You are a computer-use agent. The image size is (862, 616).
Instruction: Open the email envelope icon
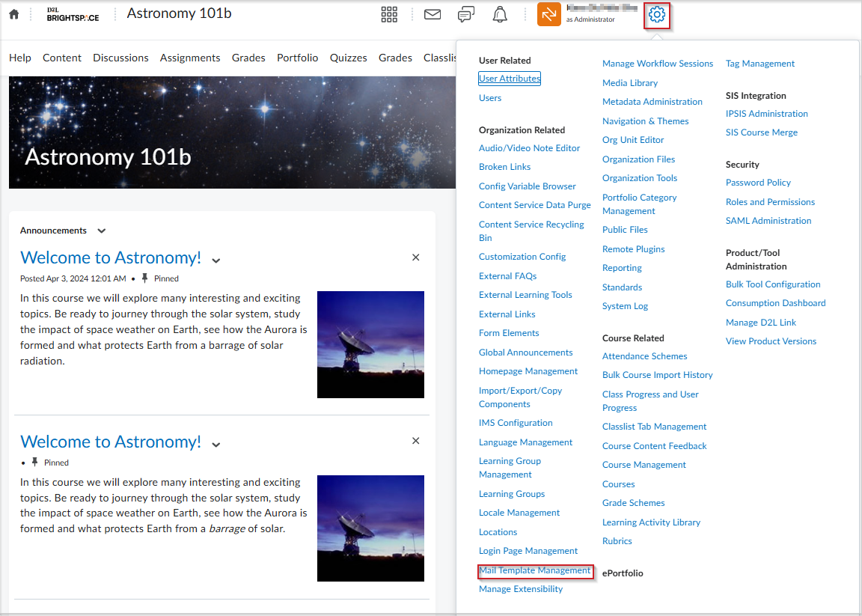tap(432, 13)
